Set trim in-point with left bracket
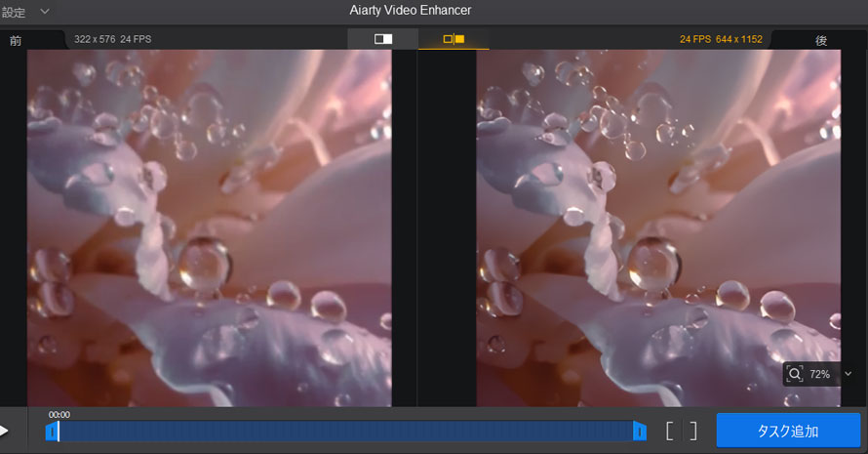This screenshot has width=868, height=454. point(669,431)
